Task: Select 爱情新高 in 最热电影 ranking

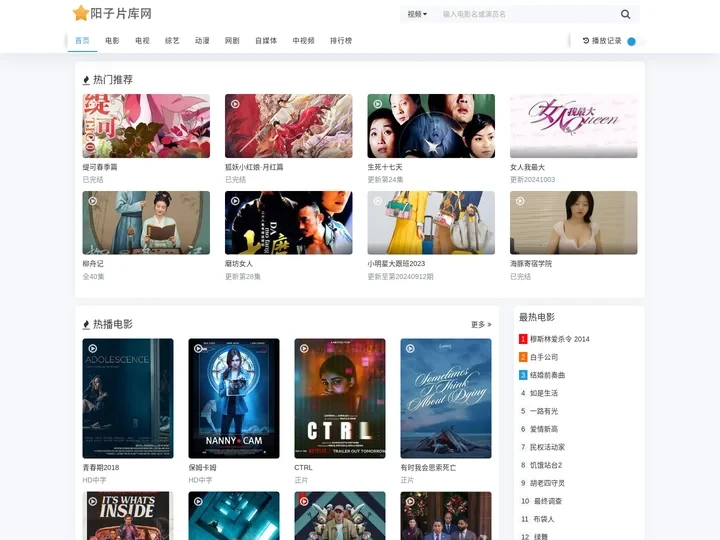Action: 544,429
